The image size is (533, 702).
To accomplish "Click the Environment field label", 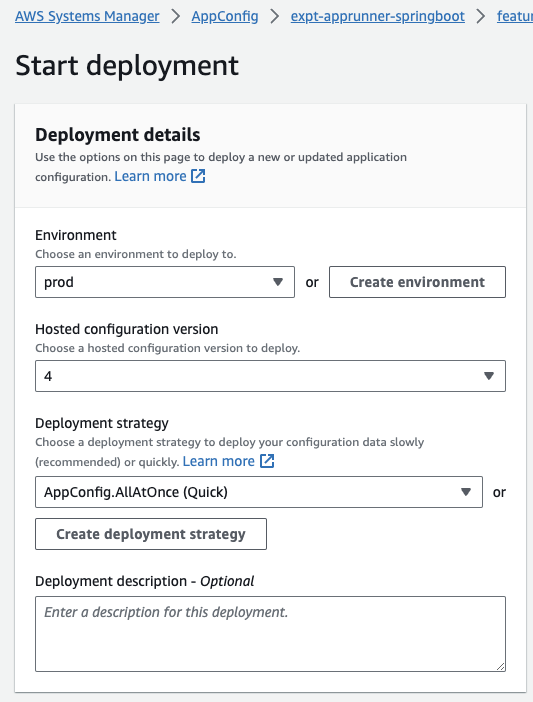I will click(76, 235).
